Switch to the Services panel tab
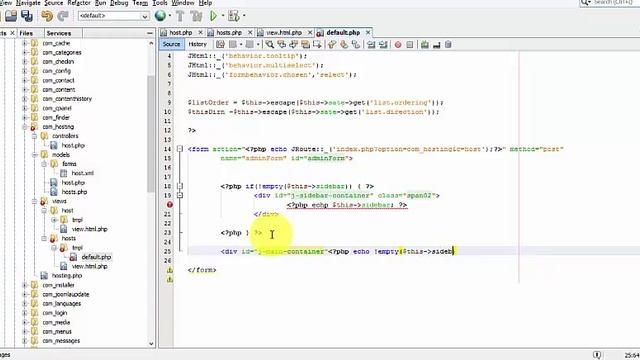640x360 pixels. 59,33
